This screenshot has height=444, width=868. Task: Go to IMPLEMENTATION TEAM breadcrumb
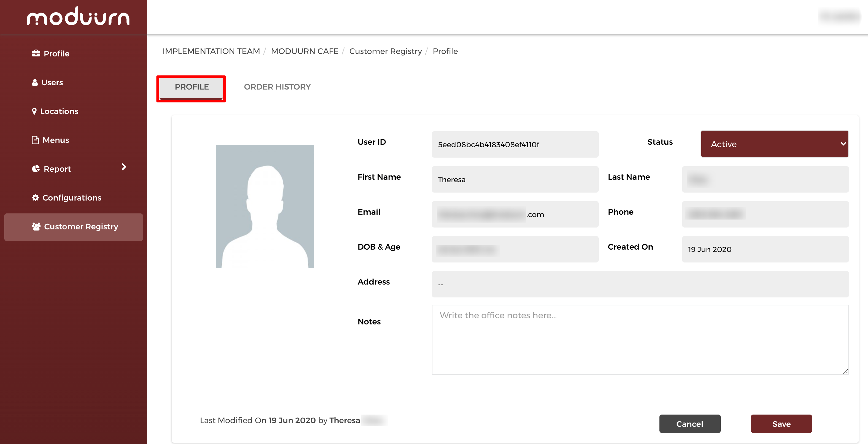point(211,51)
